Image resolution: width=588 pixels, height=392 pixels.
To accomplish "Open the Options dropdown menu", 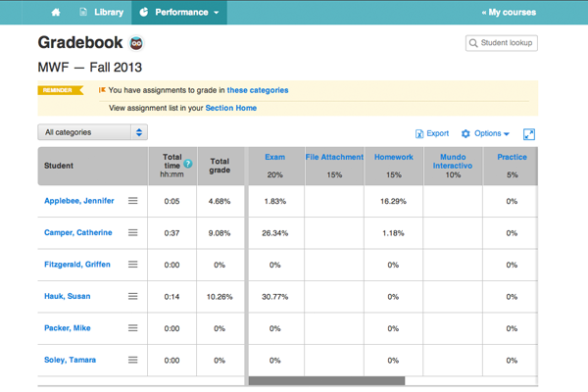I will pos(486,133).
